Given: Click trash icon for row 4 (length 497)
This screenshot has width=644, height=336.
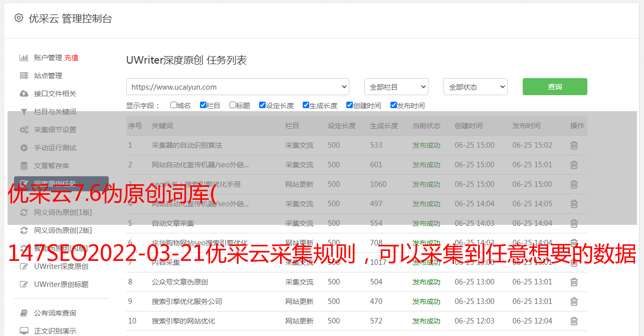Looking at the screenshot, I should coord(574,204).
